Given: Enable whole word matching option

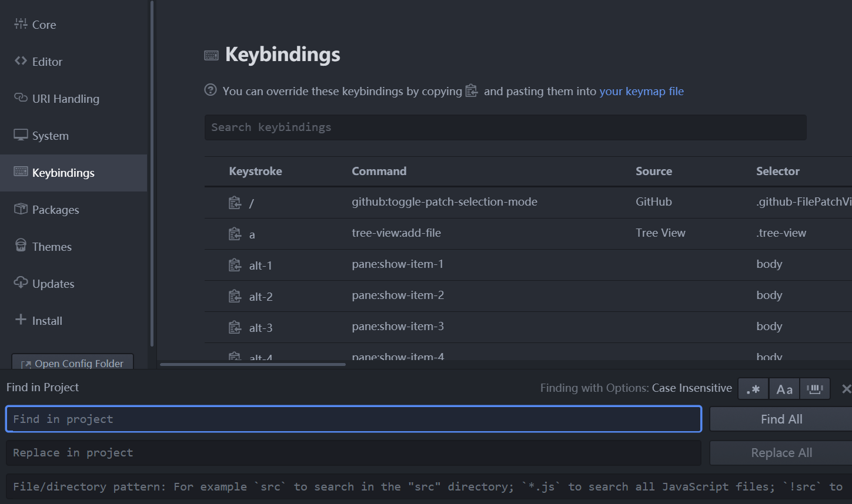Looking at the screenshot, I should 815,388.
